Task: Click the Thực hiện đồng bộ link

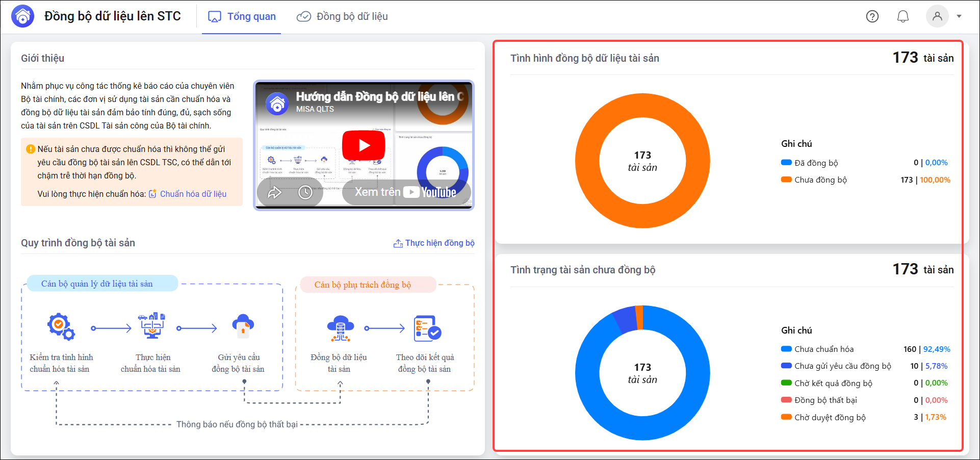Action: [x=440, y=243]
